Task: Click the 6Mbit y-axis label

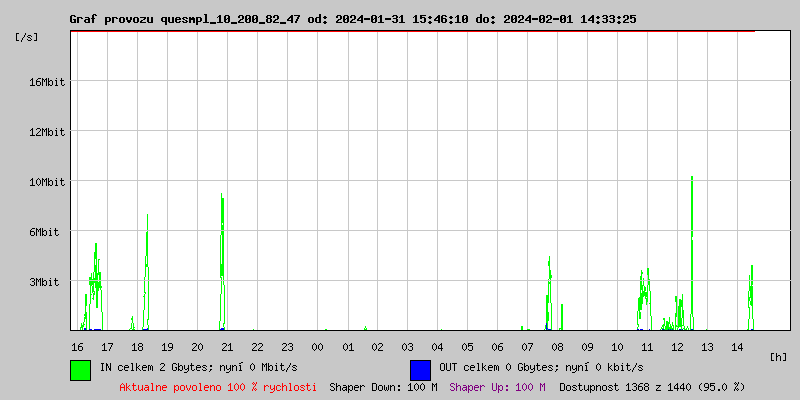Action: 44,232
